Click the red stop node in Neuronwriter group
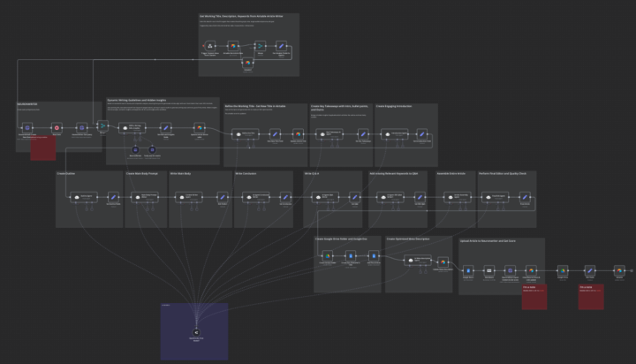Image resolution: width=636 pixels, height=364 pixels. (x=57, y=128)
